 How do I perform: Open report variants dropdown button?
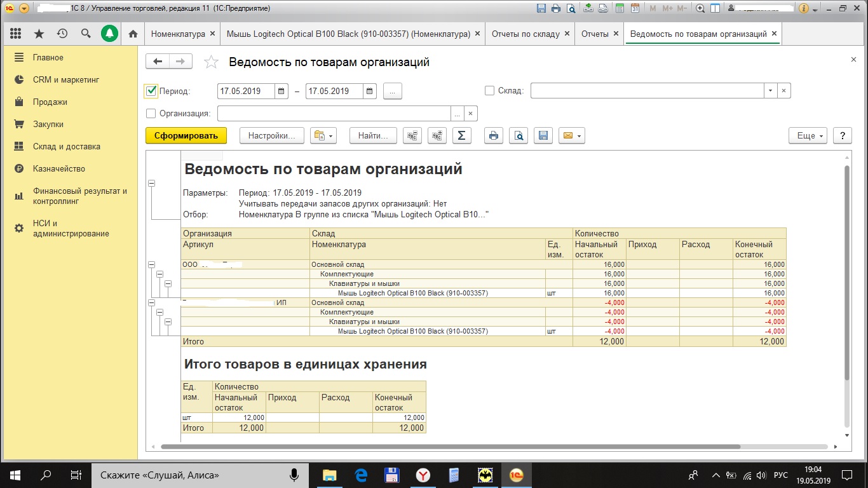pyautogui.click(x=323, y=135)
